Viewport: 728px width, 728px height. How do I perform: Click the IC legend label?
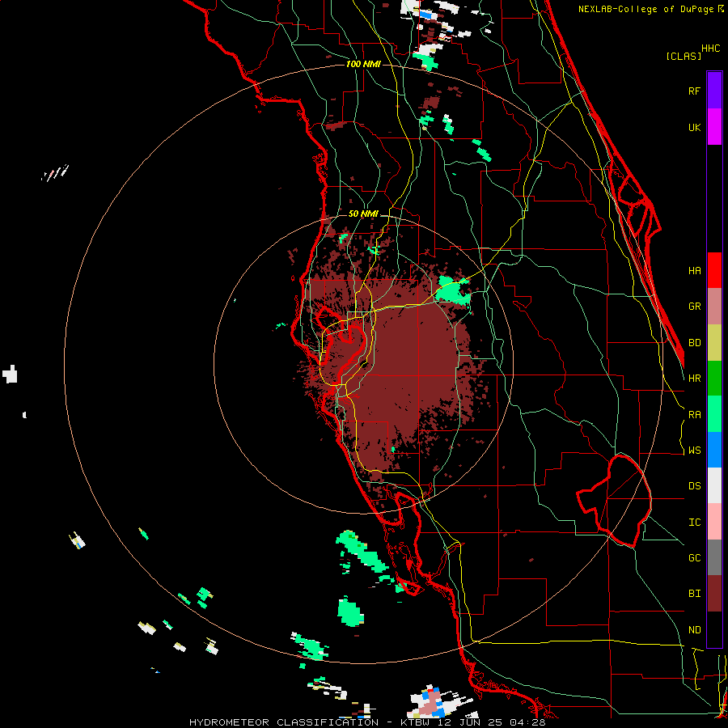(694, 523)
